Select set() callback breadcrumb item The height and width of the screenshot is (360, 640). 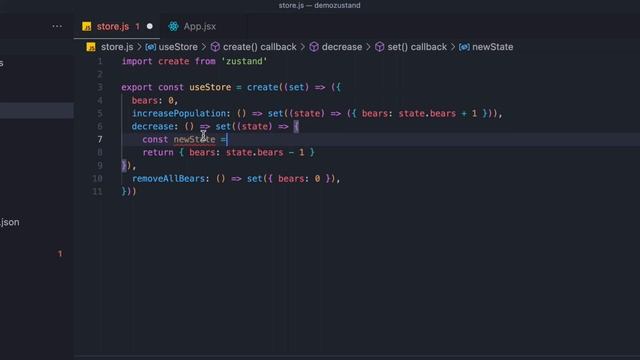[x=417, y=47]
